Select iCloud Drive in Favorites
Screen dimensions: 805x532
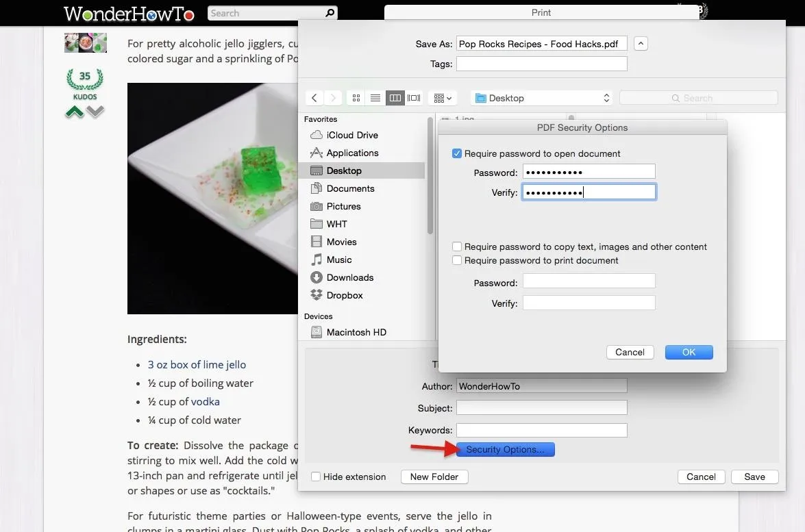352,135
